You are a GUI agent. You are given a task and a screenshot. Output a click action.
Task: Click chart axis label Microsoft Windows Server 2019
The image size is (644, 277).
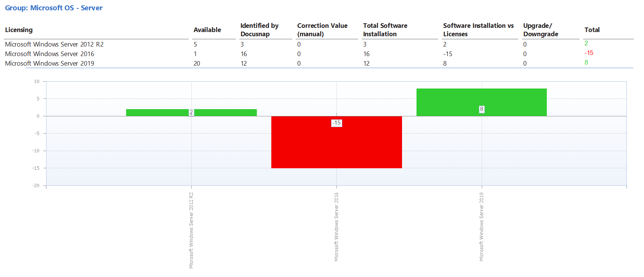482,227
